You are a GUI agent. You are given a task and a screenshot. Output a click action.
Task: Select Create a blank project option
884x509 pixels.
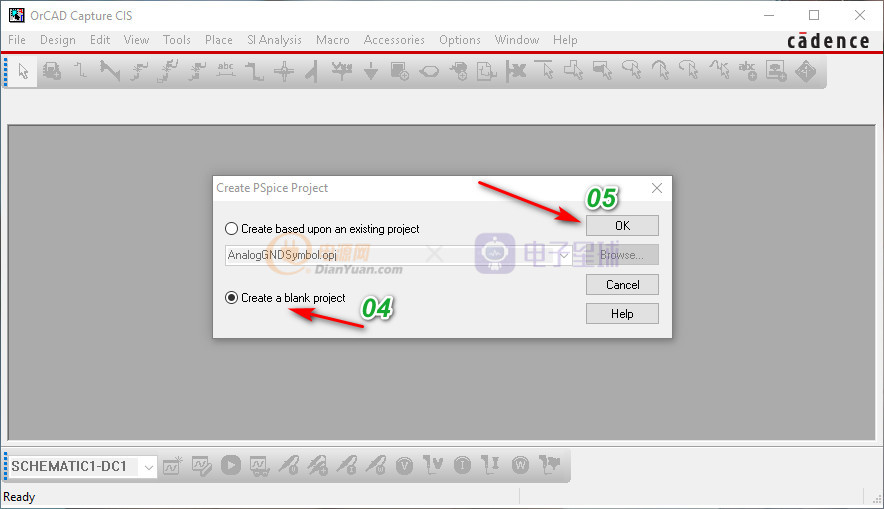point(285,298)
